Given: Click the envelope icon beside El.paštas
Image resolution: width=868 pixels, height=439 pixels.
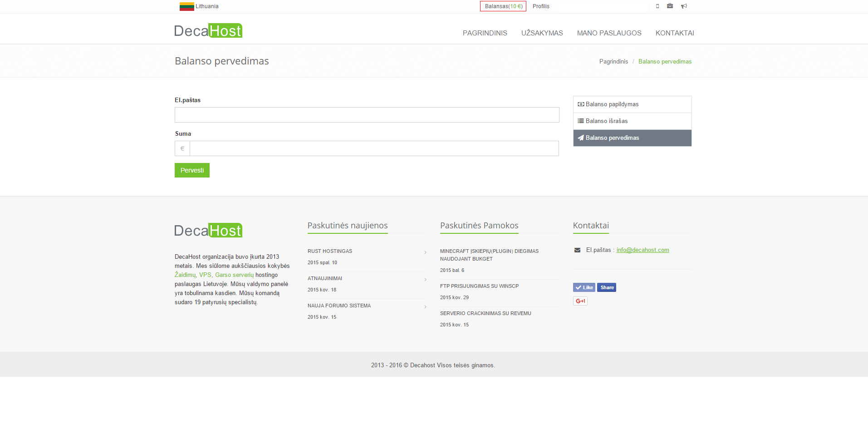Looking at the screenshot, I should tap(577, 250).
